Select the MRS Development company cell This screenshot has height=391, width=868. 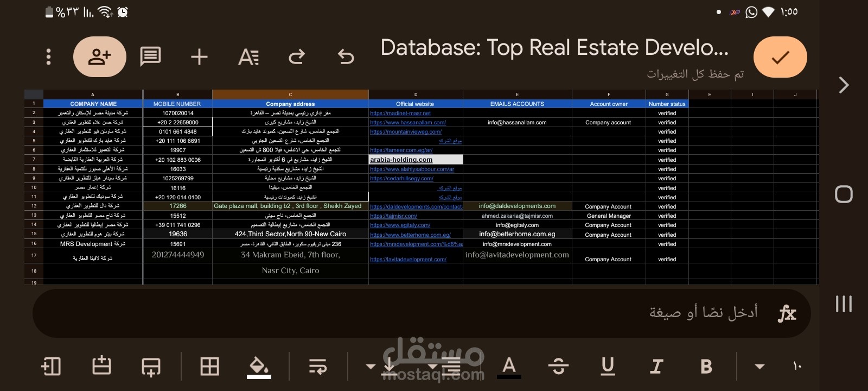pyautogui.click(x=93, y=244)
